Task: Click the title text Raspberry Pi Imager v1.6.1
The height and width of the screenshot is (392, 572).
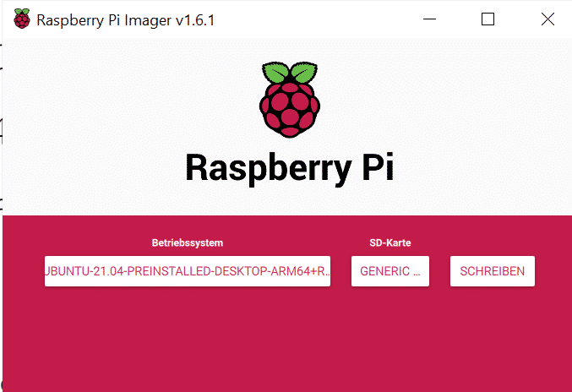Action: 126,20
